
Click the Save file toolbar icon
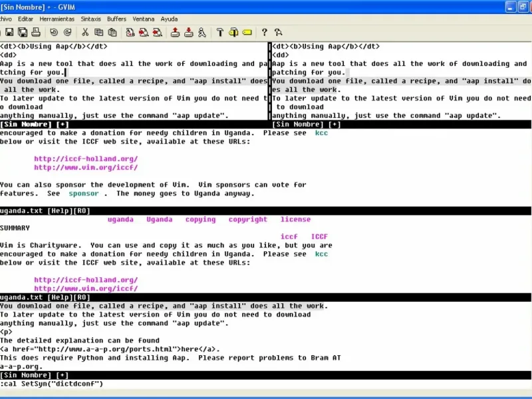[x=9, y=32]
